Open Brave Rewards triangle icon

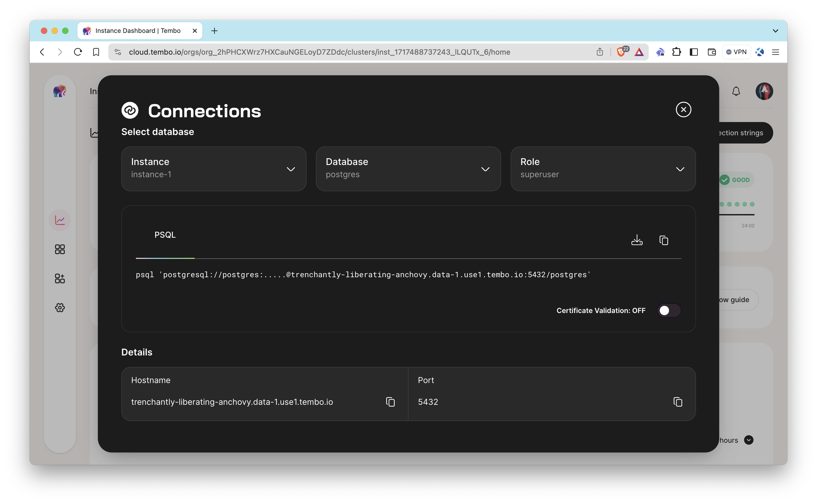(639, 52)
